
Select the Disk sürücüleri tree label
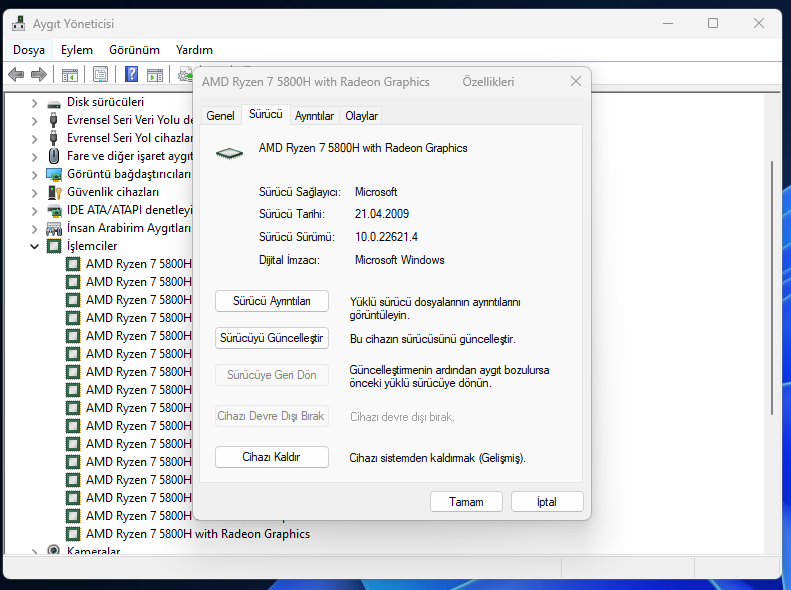[x=105, y=102]
